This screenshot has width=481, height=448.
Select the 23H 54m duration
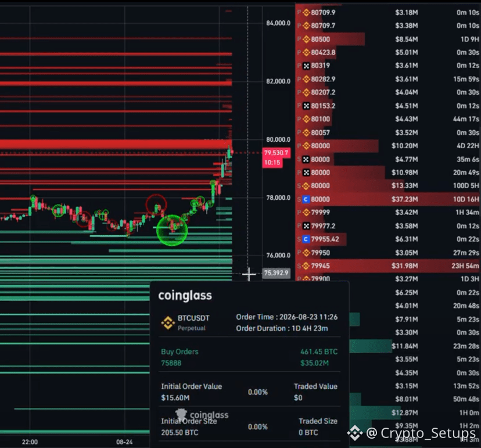(465, 266)
